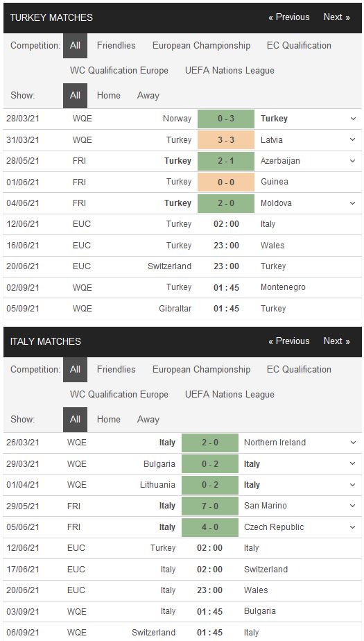The image size is (364, 641).
Task: Expand Turkey vs Latvia match chevron
Action: pyautogui.click(x=353, y=140)
